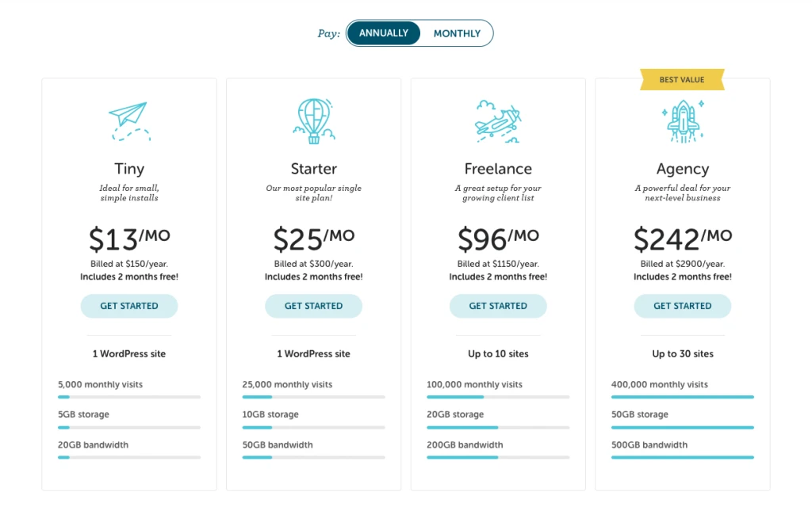Click Agency's 400,000 monthly visits bar
Screen dimensions: 812x511
click(682, 397)
